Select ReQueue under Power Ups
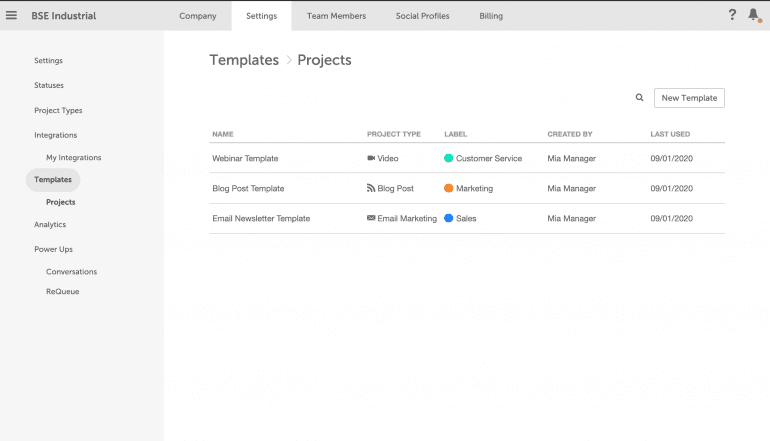The width and height of the screenshot is (770, 441). (62, 292)
